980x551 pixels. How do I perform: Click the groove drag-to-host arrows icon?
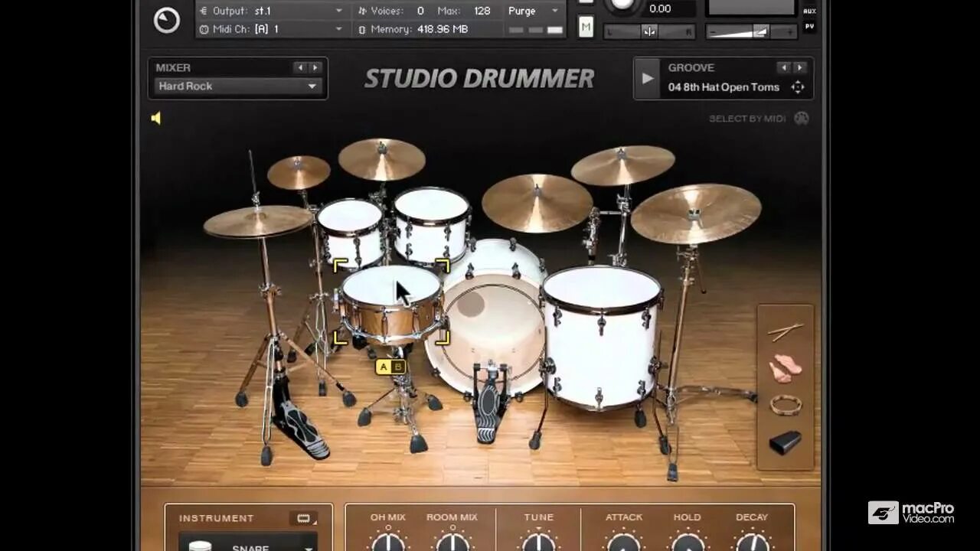pyautogui.click(x=798, y=87)
